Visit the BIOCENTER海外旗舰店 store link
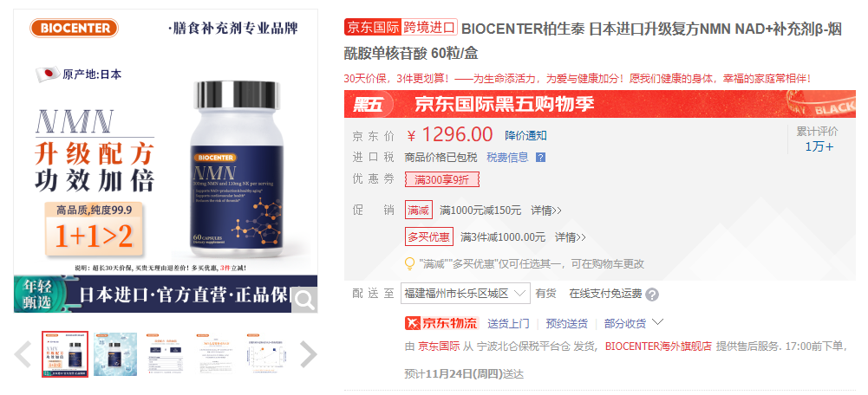 (x=658, y=346)
